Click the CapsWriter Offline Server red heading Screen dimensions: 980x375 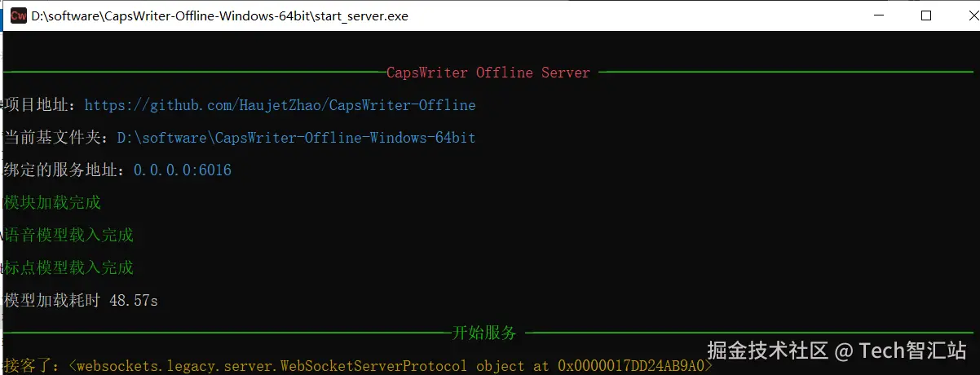(x=488, y=73)
